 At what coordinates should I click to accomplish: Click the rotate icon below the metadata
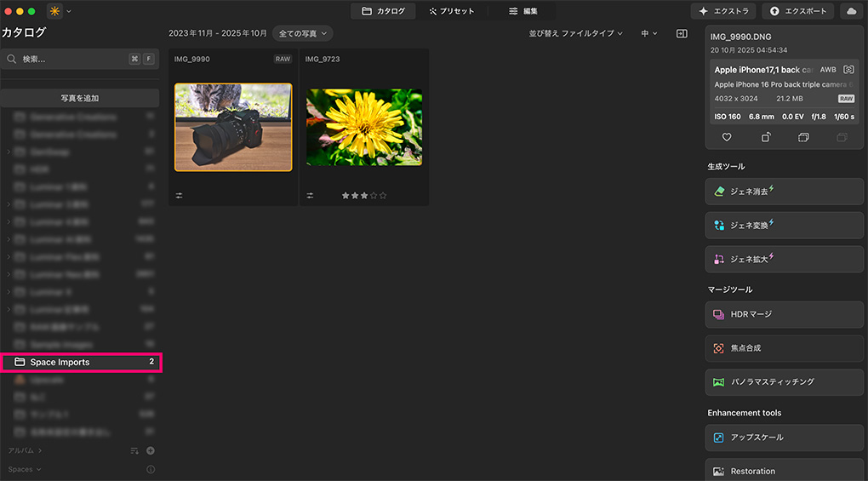point(766,137)
